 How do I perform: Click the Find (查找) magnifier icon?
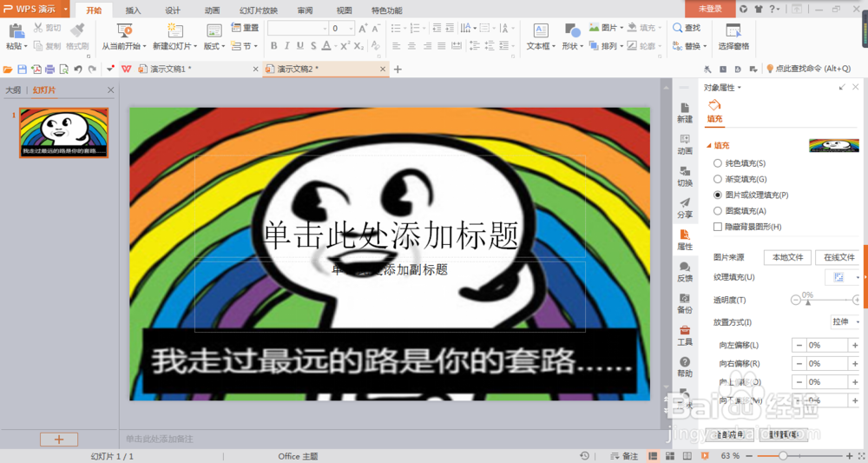click(x=678, y=28)
